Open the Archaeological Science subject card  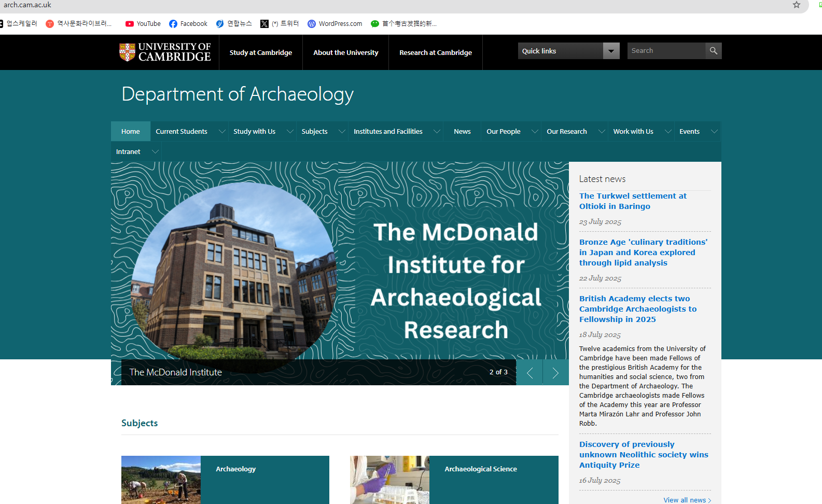pyautogui.click(x=454, y=480)
